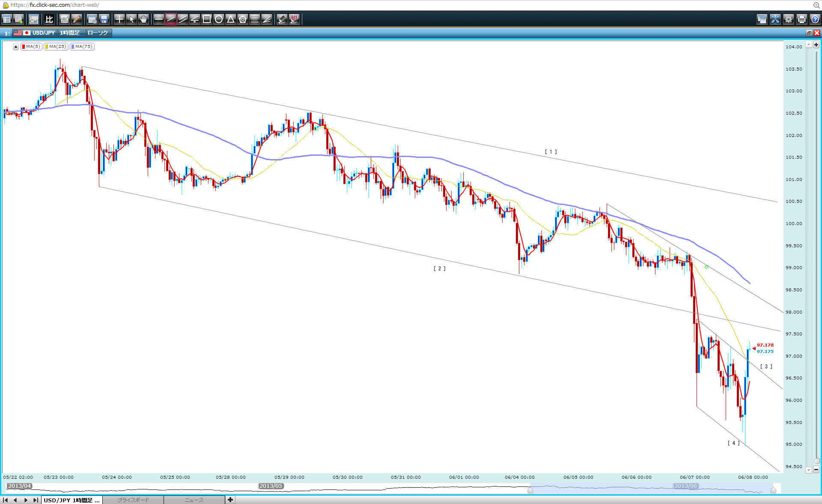Click the erase ALL drawings icon
The image size is (822, 504).
tap(294, 19)
